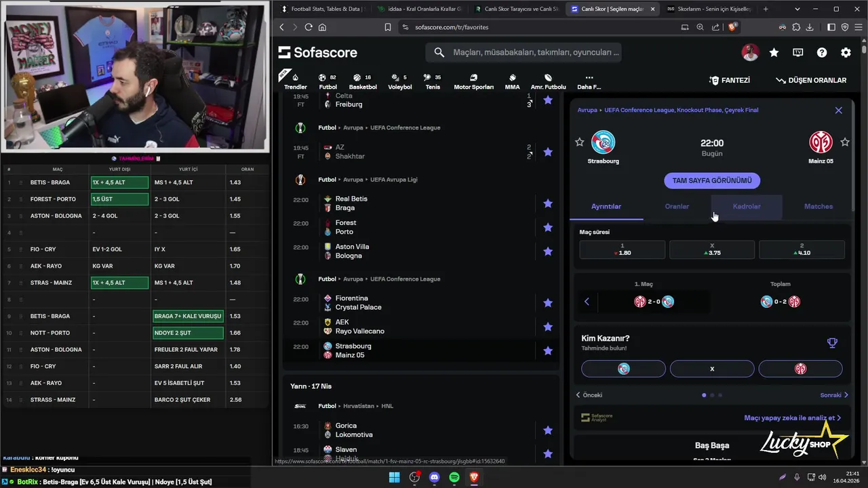Open the TV schedule icon in header
The width and height of the screenshot is (868, 488).
pos(798,52)
